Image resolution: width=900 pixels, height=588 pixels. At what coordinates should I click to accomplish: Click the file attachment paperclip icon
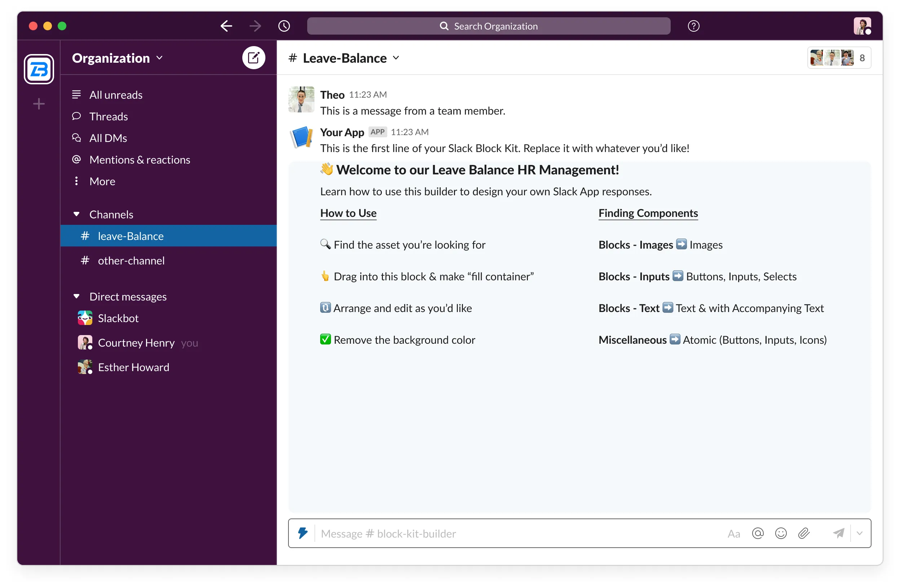tap(804, 532)
